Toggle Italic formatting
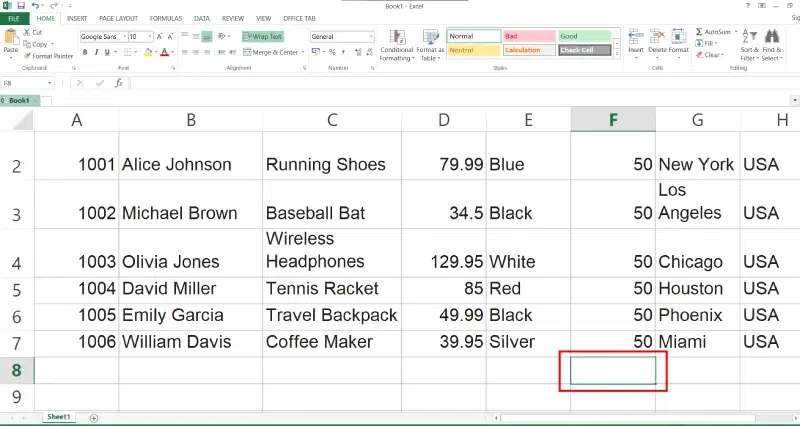The height and width of the screenshot is (426, 800). (x=96, y=52)
